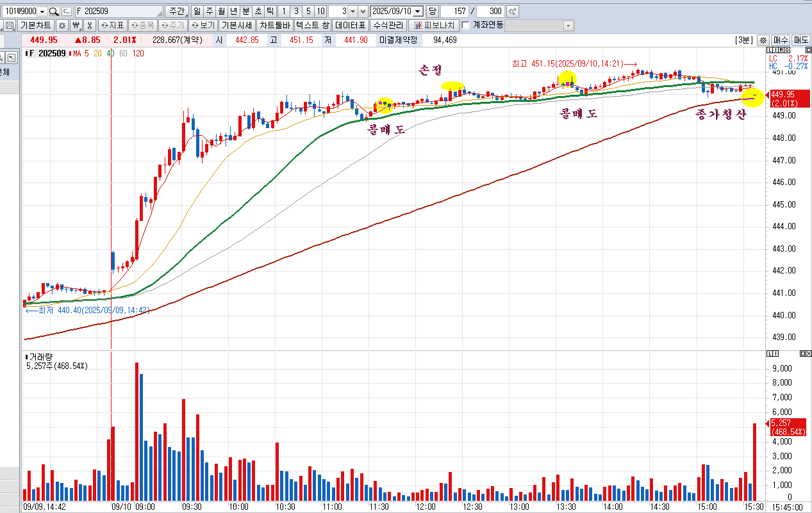
Task: Click the magnifier symbol search icon
Action: (x=54, y=12)
